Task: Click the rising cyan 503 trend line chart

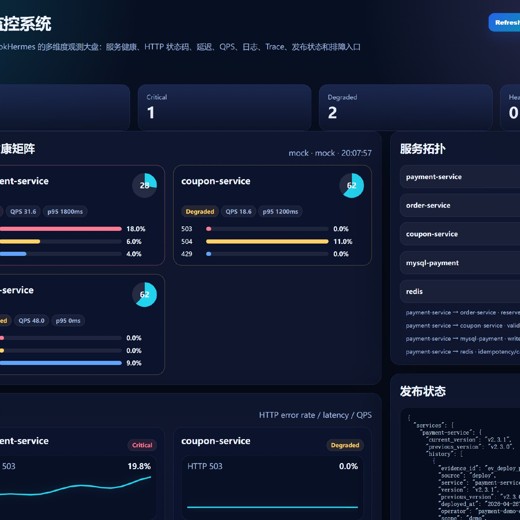Action: point(75,487)
